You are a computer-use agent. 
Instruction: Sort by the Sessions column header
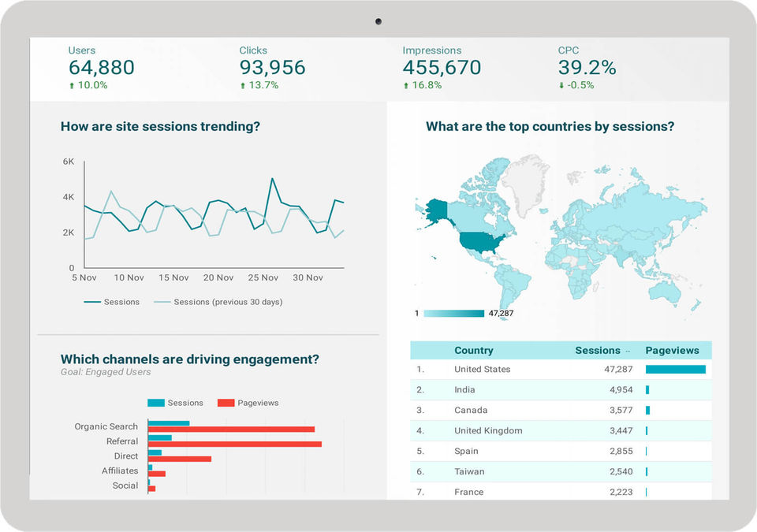[x=597, y=351]
